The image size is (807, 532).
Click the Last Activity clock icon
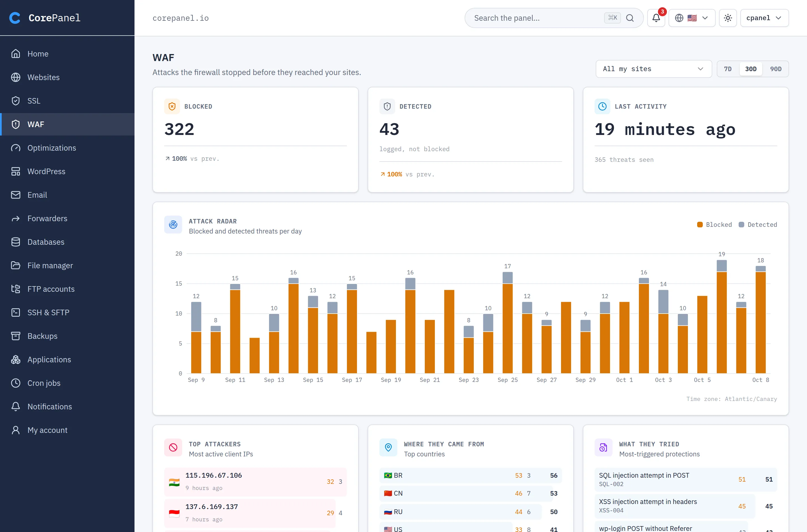[602, 106]
